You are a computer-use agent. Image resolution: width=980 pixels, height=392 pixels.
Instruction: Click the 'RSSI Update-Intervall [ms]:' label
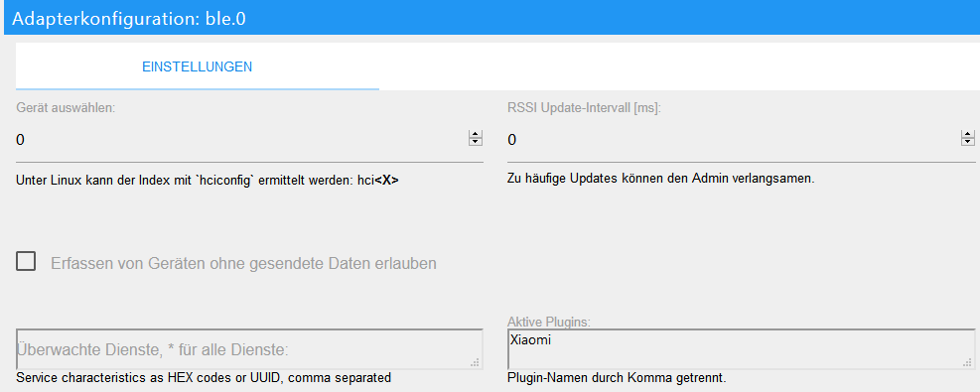point(585,107)
